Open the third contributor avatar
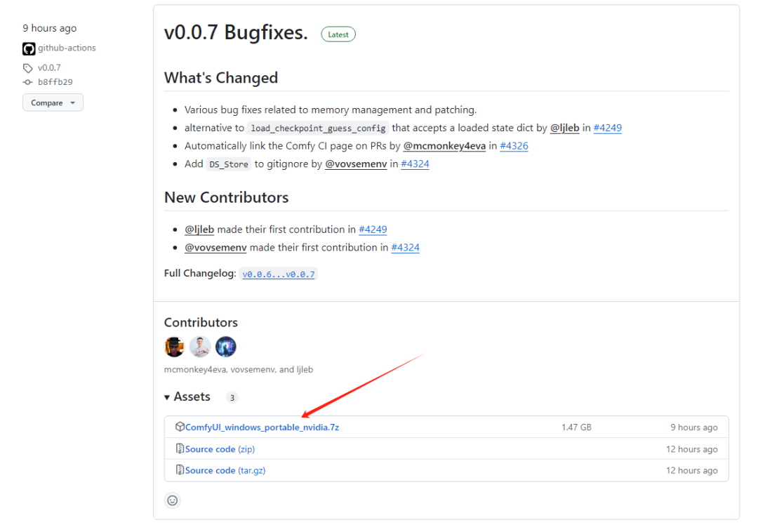The height and width of the screenshot is (532, 758). (x=226, y=347)
